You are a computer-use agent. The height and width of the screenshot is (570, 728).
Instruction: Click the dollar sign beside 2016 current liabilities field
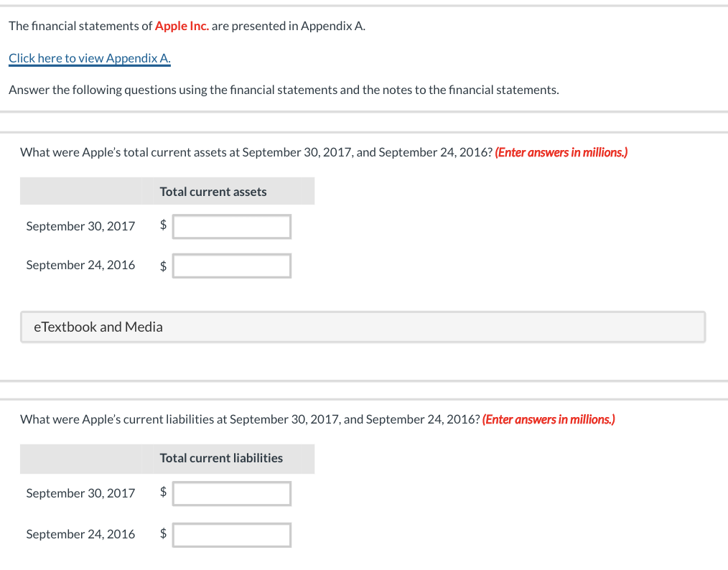coord(163,533)
